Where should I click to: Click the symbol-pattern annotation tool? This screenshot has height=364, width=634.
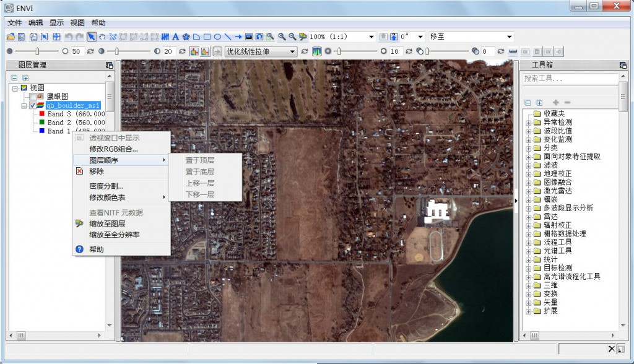pos(186,37)
